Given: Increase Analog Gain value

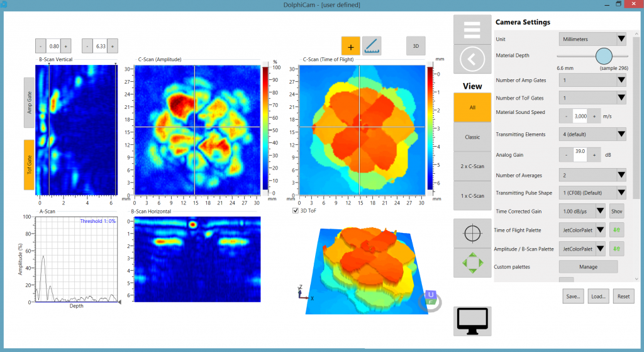Looking at the screenshot, I should point(594,155).
